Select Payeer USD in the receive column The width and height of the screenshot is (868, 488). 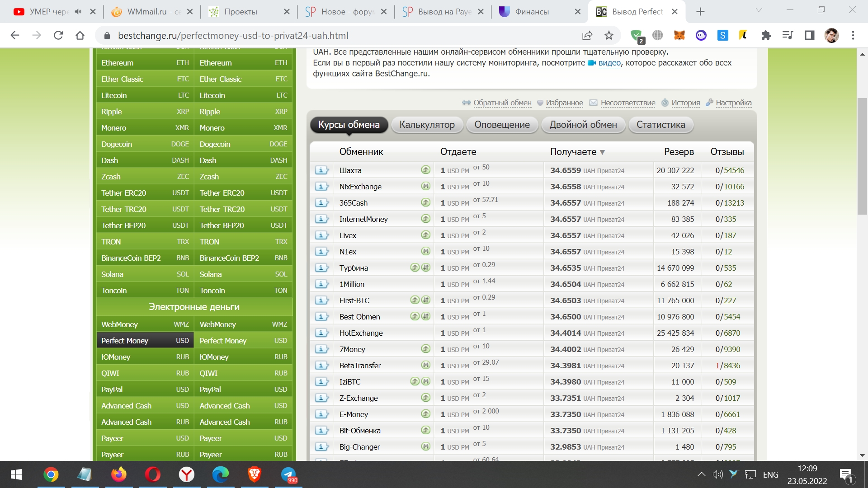pos(243,438)
